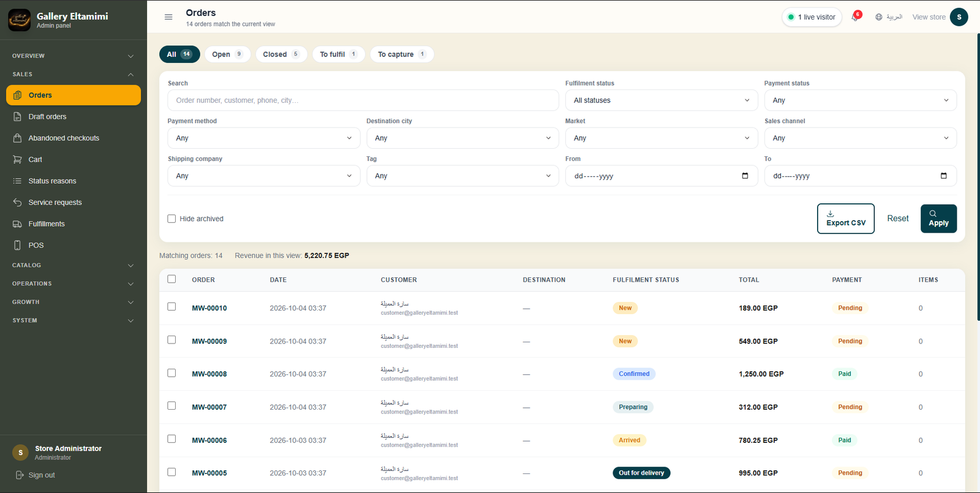
Task: Click the 1 live visitor badge
Action: coord(812,17)
